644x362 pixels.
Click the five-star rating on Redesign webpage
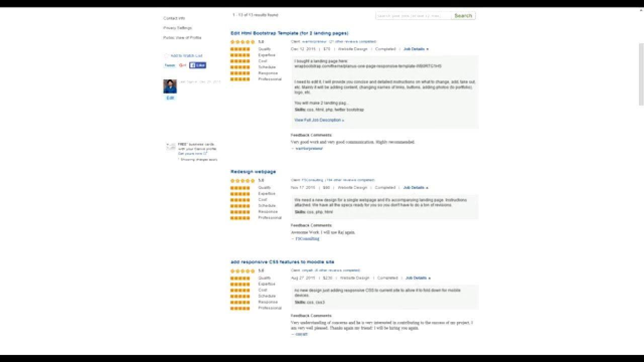coord(243,180)
